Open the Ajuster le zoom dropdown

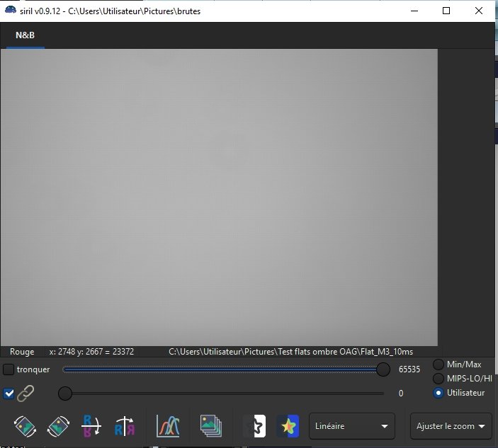tap(451, 426)
